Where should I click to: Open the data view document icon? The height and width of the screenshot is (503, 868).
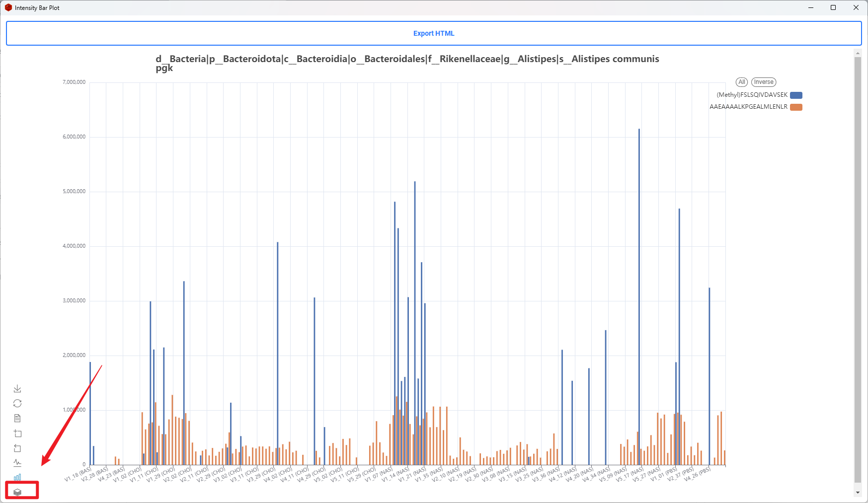17,418
